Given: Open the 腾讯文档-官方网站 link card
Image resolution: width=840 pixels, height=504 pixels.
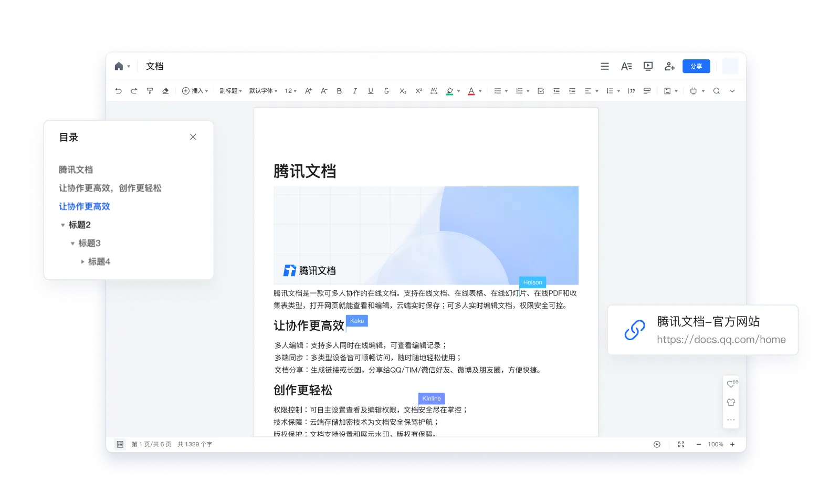Looking at the screenshot, I should (703, 330).
